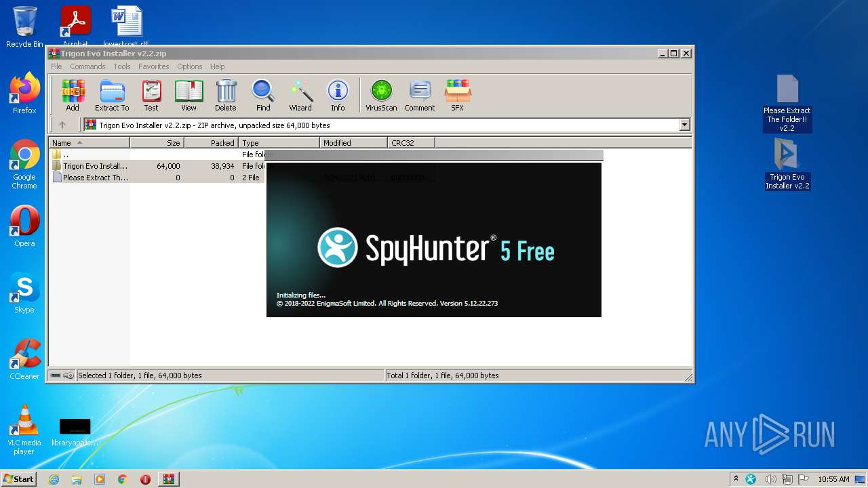The image size is (868, 488).
Task: Add a Comment to the archive
Action: click(420, 95)
